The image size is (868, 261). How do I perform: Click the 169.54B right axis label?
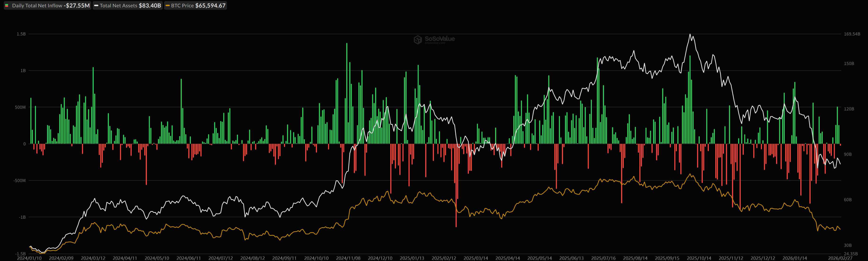(852, 34)
